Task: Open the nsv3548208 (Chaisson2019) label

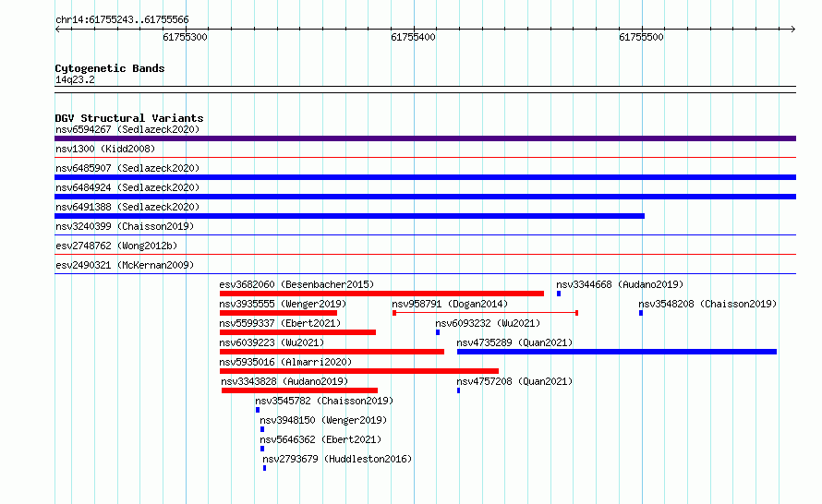Action: click(x=707, y=304)
